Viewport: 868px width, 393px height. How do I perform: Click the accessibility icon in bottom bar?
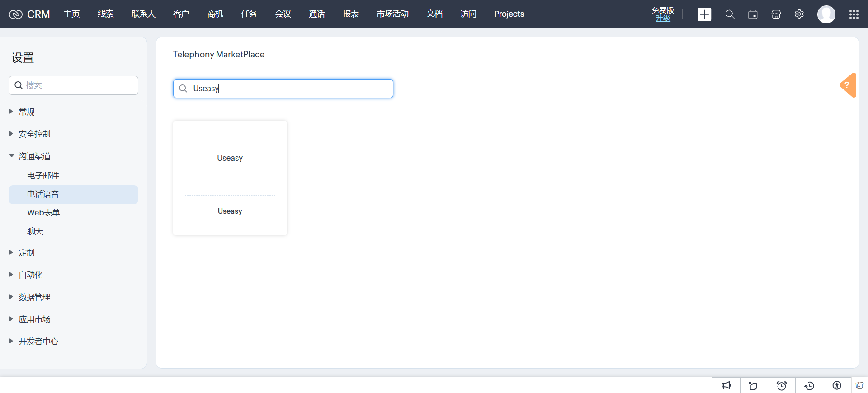[837, 385]
